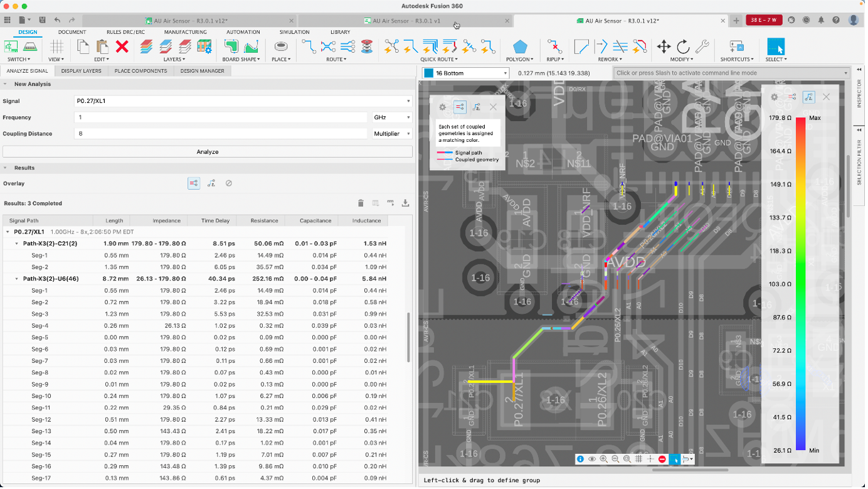This screenshot has width=868, height=489.
Task: Click the Undo arrow icon
Action: pos(57,20)
